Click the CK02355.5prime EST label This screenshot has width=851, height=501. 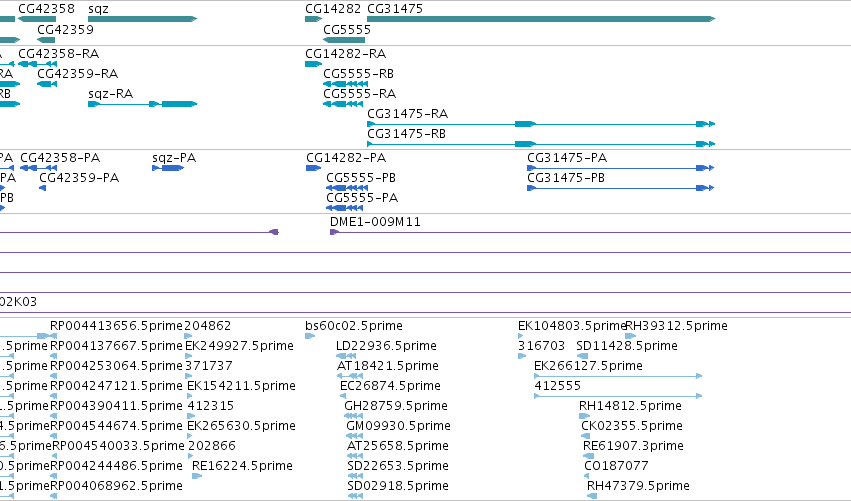pyautogui.click(x=632, y=426)
